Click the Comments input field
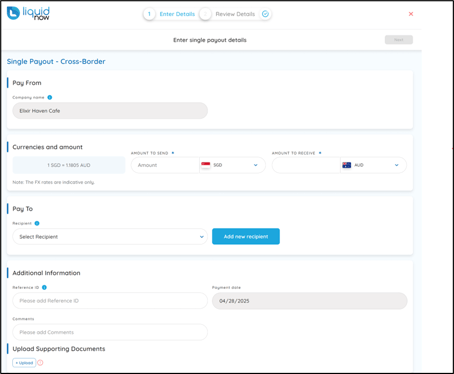 pyautogui.click(x=110, y=332)
